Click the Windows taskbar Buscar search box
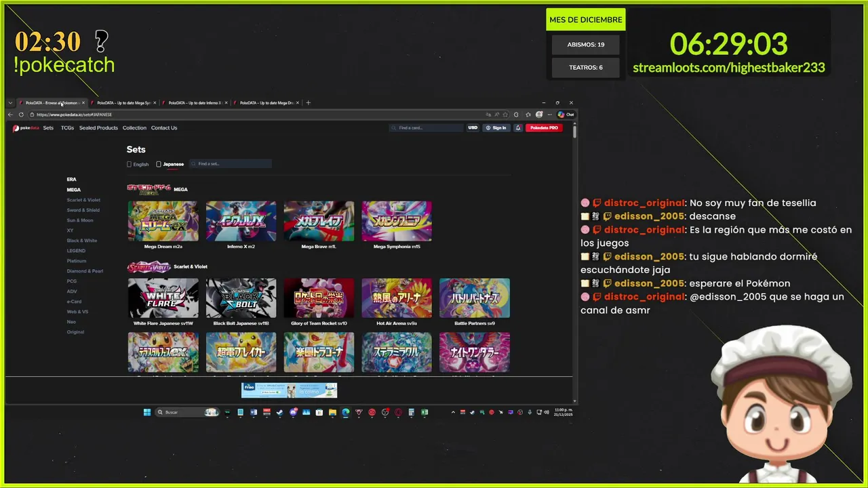Viewport: 868px width, 488px height. (x=188, y=412)
